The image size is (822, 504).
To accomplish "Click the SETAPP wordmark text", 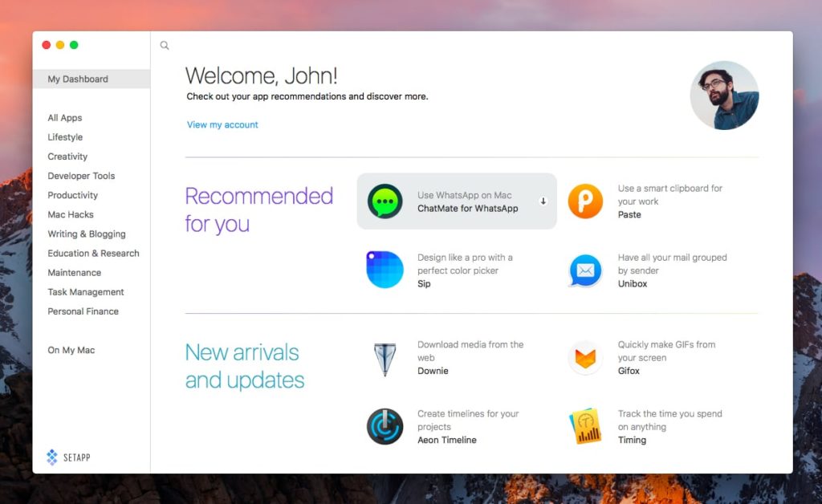I will [77, 458].
